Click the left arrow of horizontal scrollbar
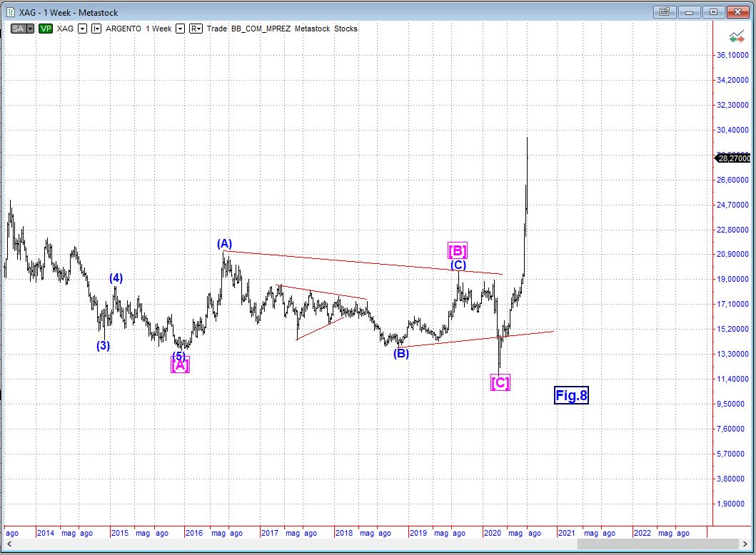 pyautogui.click(x=9, y=544)
